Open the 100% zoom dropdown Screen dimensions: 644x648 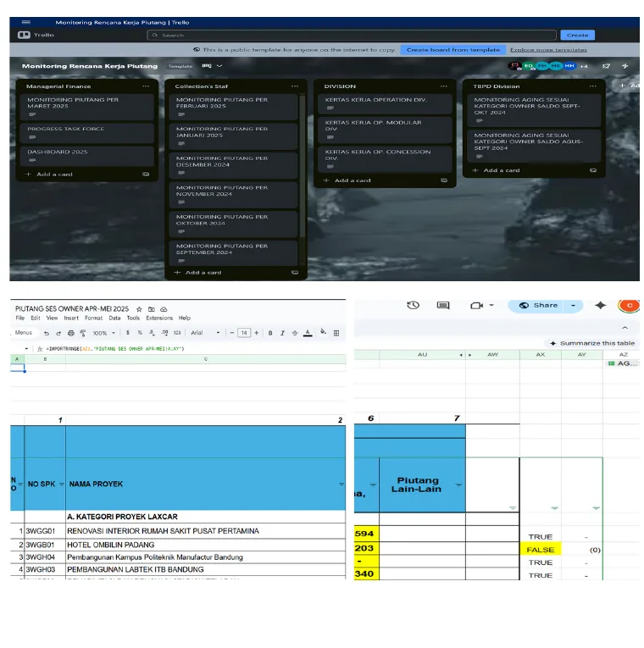coord(103,333)
